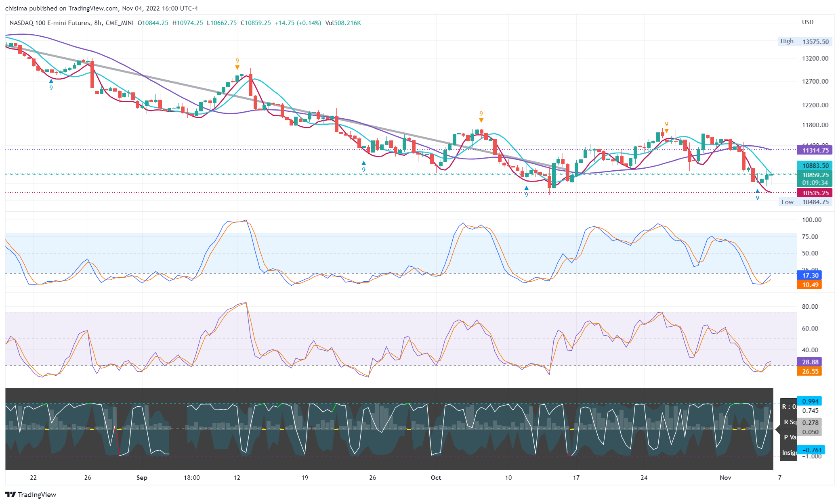Click the blue 9 arrow near Sep 25
The width and height of the screenshot is (840, 504).
363,166
